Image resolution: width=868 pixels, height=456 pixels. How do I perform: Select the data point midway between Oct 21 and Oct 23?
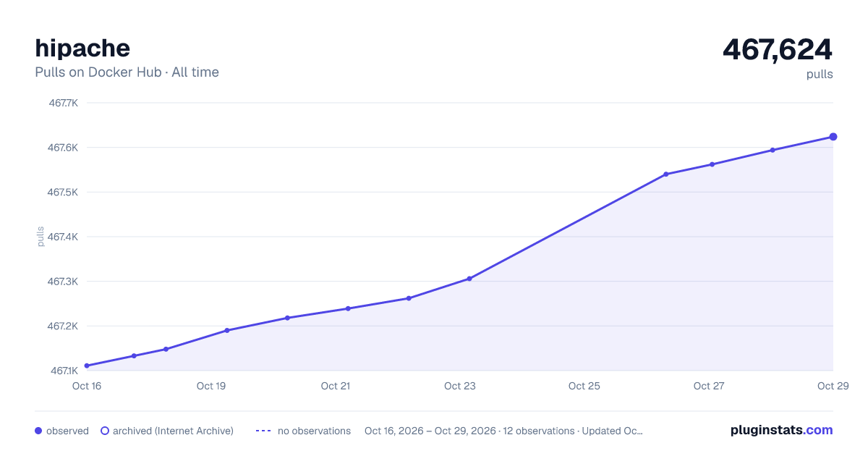(409, 298)
